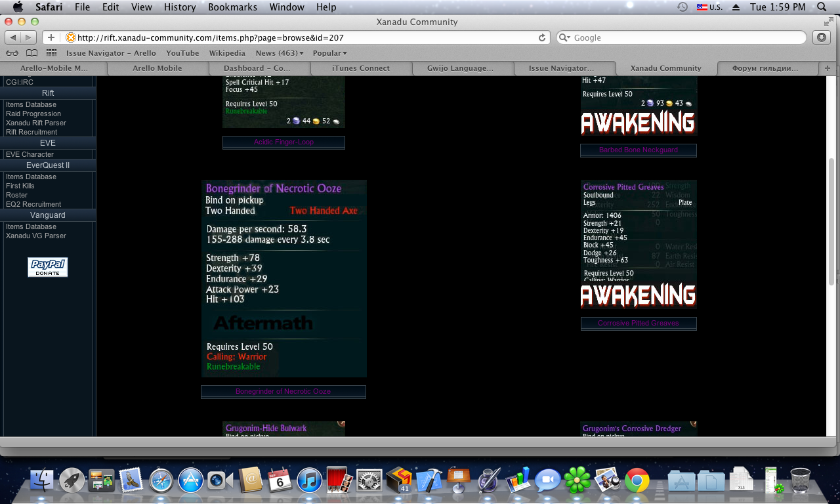Screen dimensions: 840x504
Task: Open the Trash in the dock
Action: [801, 480]
